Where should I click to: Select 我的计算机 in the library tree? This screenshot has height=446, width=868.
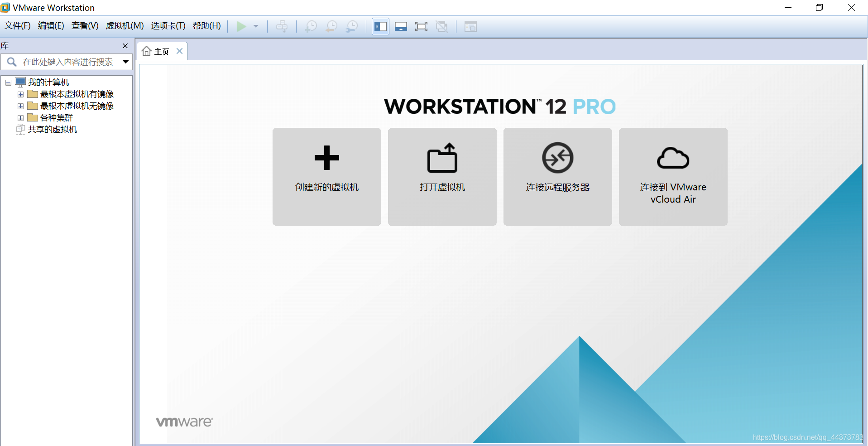[48, 82]
